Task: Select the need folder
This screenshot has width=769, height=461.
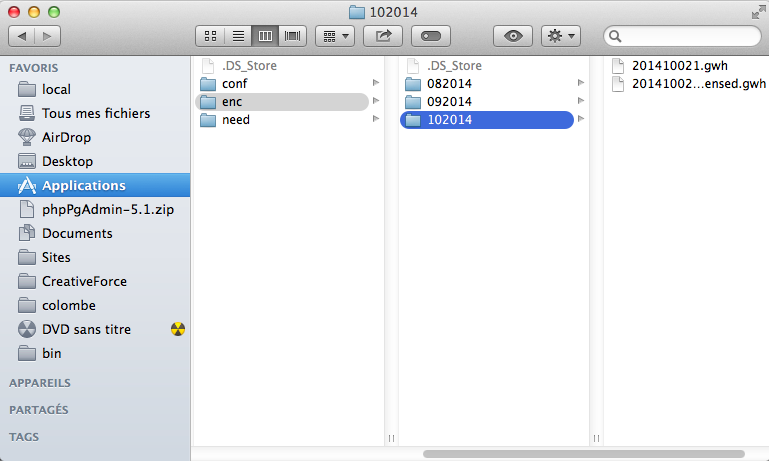Action: click(x=282, y=120)
